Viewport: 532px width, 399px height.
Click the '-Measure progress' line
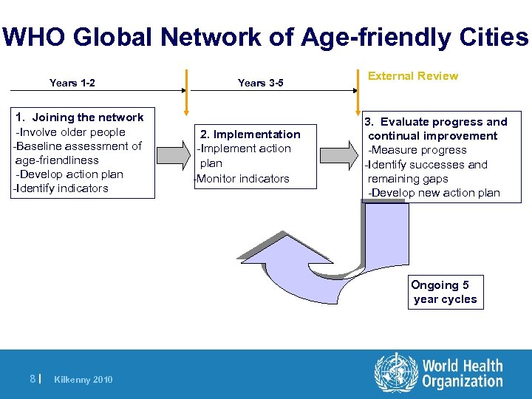point(417,150)
